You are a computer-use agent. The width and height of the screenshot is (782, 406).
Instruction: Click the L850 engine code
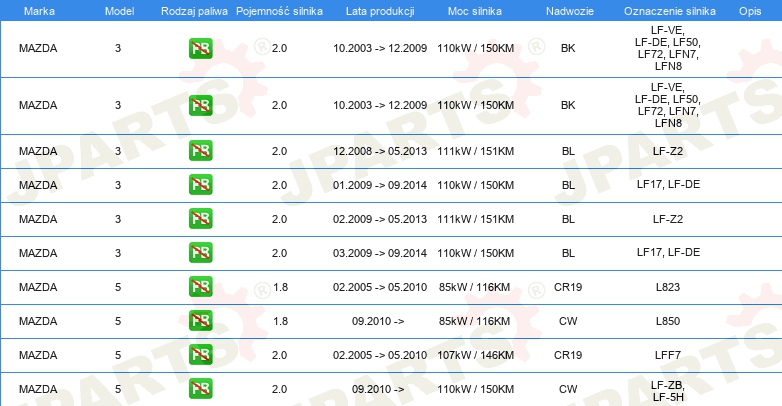coord(668,321)
